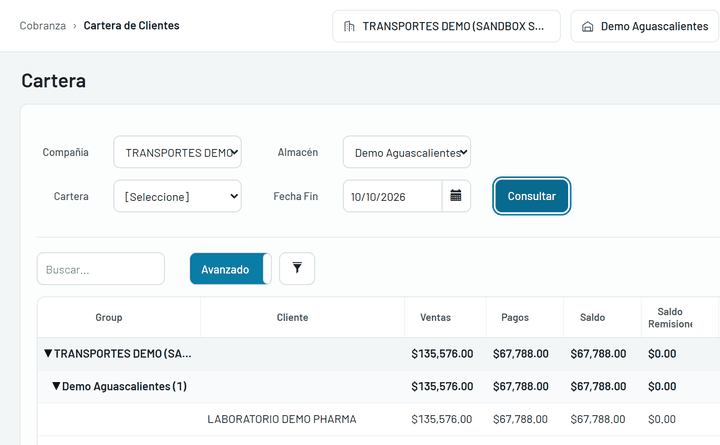Focus the Buscar search field
The height and width of the screenshot is (445, 720).
(101, 269)
